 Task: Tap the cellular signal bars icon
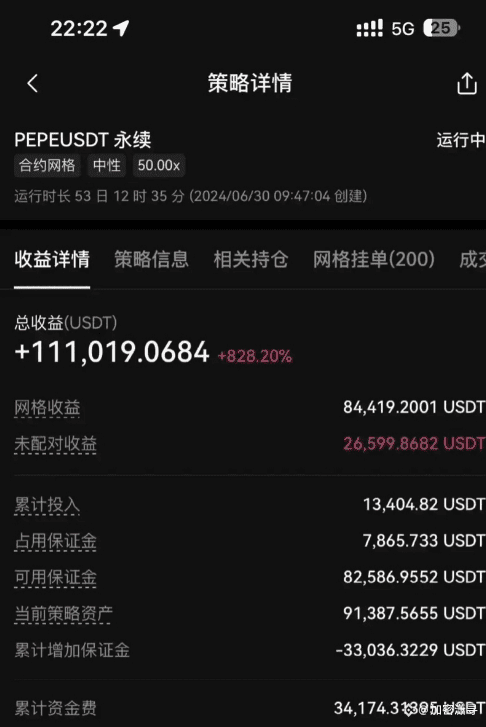click(369, 29)
